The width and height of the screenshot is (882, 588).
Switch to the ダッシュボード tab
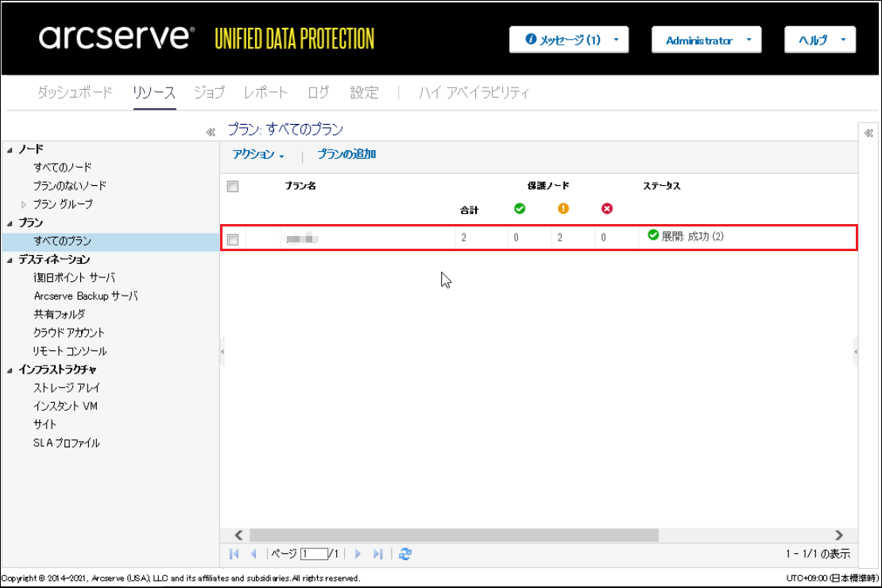tap(75, 92)
